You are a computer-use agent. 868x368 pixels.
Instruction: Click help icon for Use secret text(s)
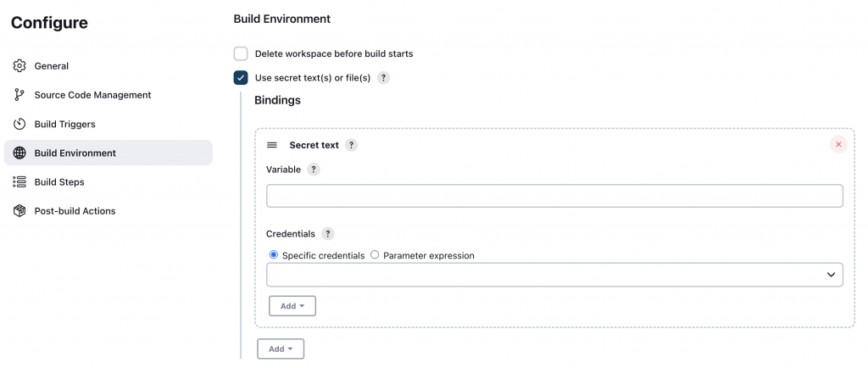click(x=383, y=78)
